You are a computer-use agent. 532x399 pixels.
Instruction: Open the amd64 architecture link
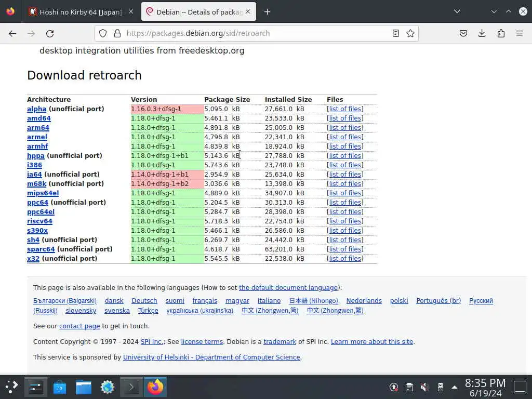[38, 118]
